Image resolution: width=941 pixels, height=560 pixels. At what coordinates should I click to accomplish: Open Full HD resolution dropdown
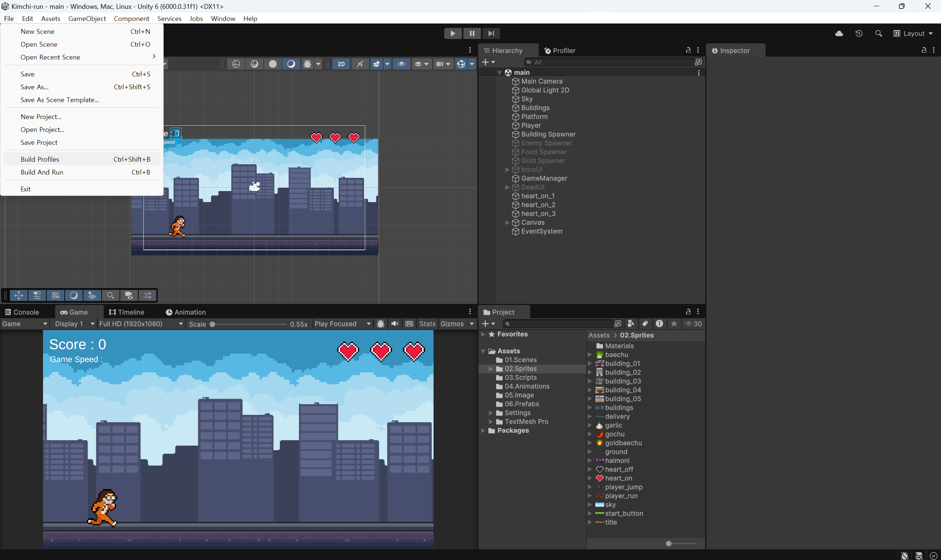point(141,323)
